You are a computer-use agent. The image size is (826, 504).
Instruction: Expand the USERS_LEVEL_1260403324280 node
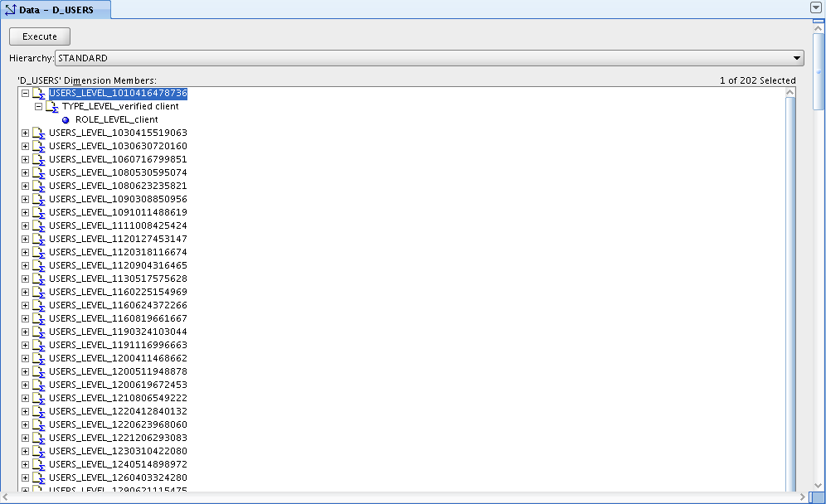tap(25, 477)
